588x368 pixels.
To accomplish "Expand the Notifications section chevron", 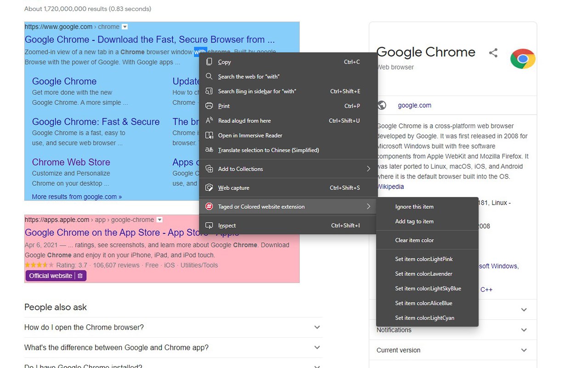I will coord(524,330).
